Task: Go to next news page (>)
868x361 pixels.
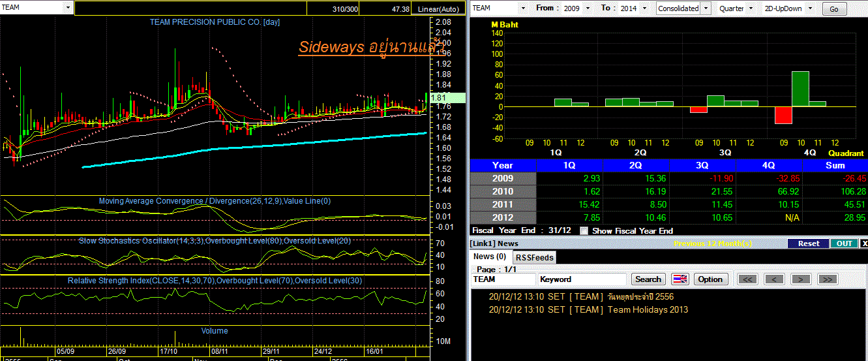Action: tap(800, 279)
